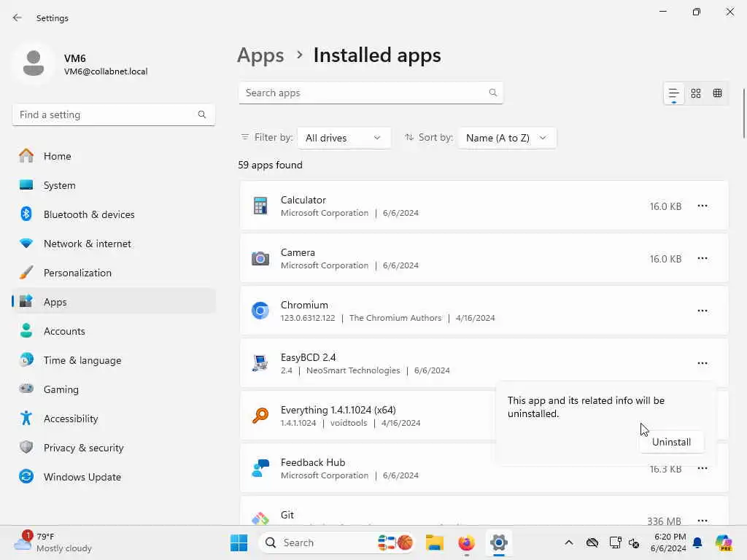Click the back arrow in Settings
747x560 pixels.
[x=18, y=17]
